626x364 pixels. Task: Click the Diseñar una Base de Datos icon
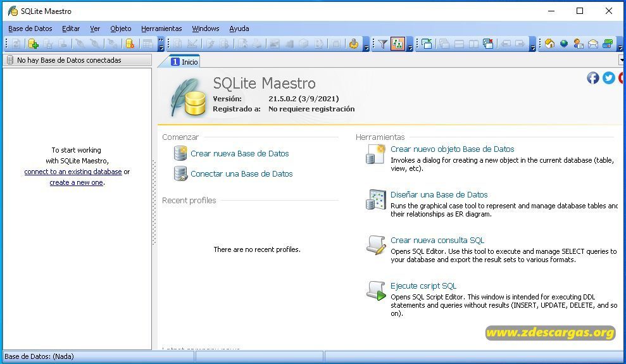point(376,199)
